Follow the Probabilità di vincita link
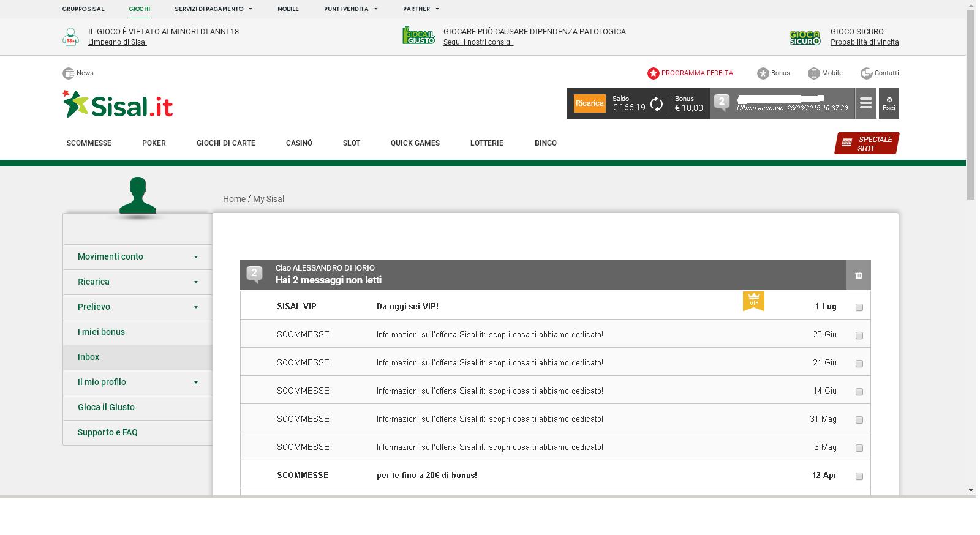 click(x=865, y=42)
